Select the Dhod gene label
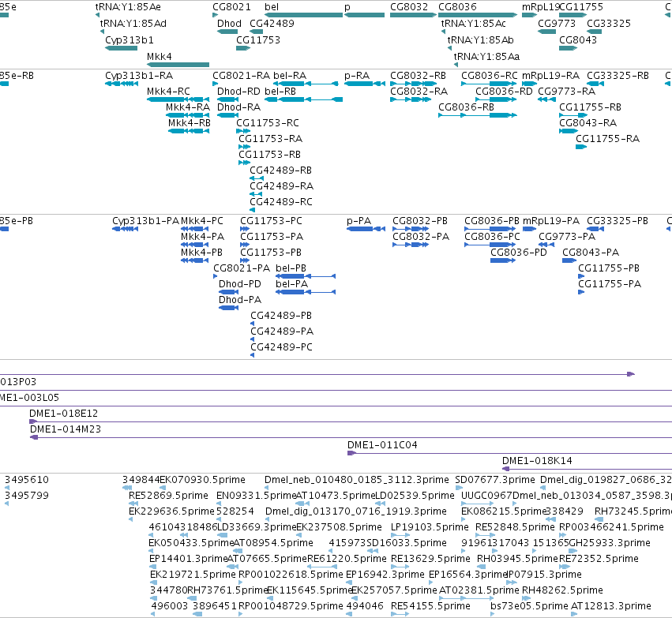 coord(229,24)
